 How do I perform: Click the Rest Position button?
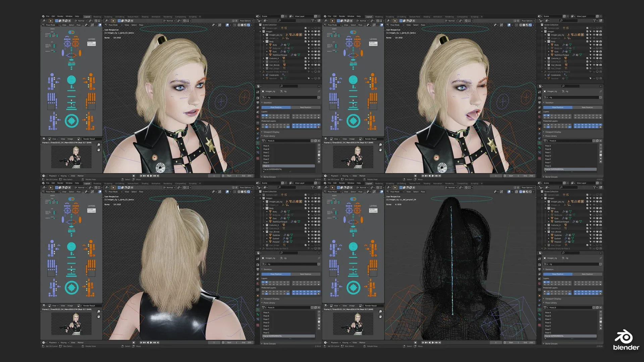click(x=305, y=107)
